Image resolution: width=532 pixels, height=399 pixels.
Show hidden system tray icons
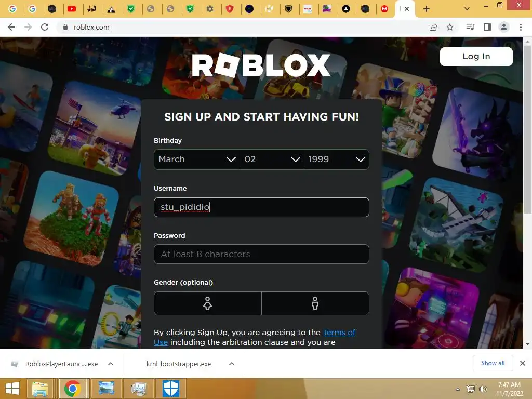pos(458,389)
